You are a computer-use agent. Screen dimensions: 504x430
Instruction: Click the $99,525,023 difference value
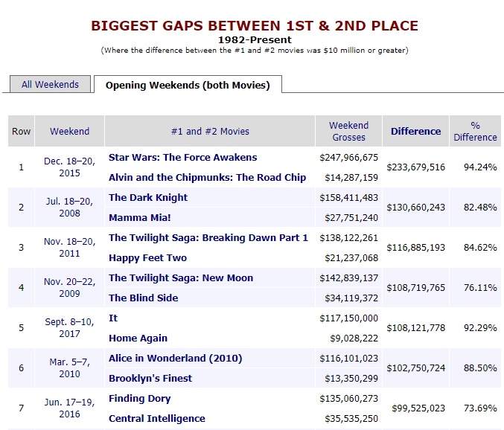[x=418, y=408]
